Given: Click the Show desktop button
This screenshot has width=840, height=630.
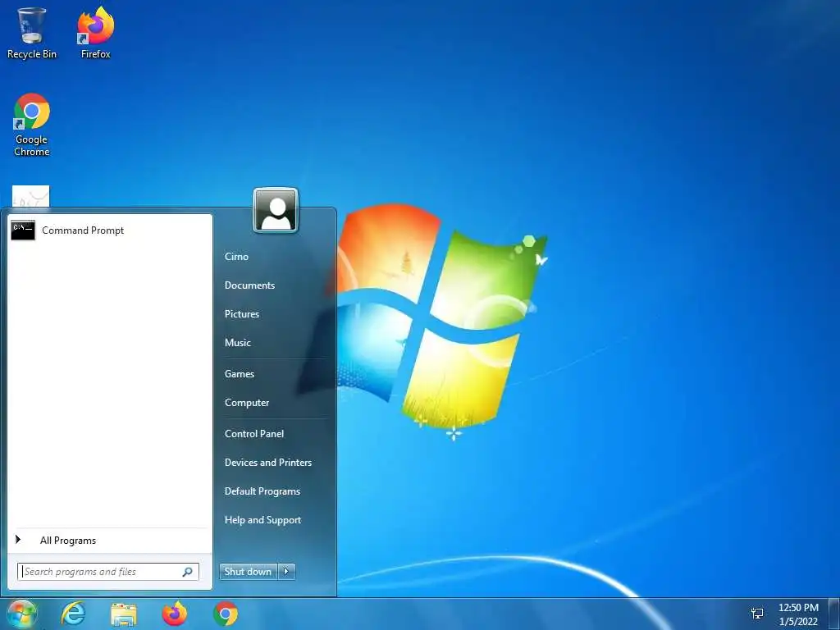Looking at the screenshot, I should tap(834, 614).
